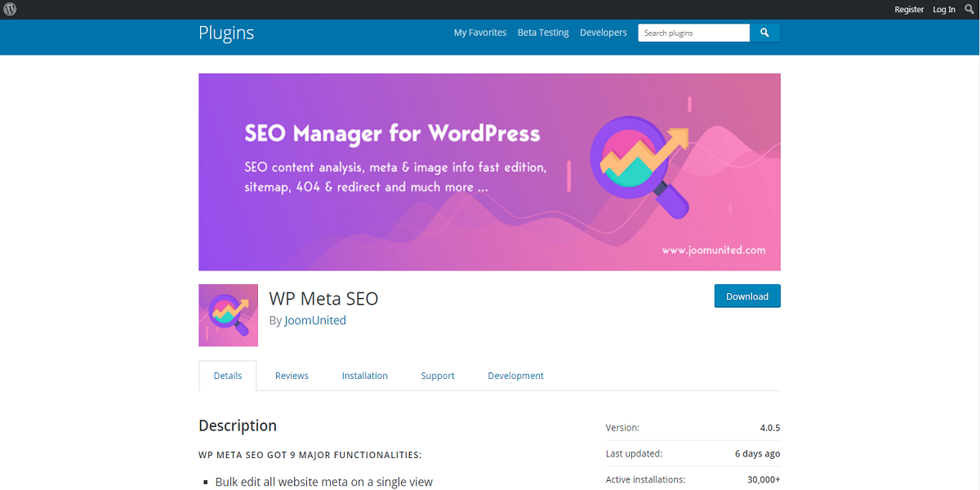Click the "6 days ago" last updated value
980x490 pixels.
[757, 453]
